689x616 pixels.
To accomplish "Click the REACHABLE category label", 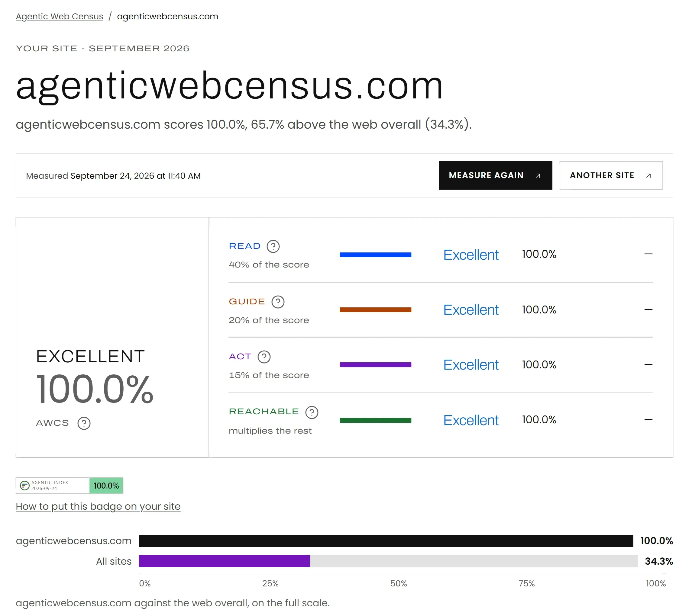I will pyautogui.click(x=264, y=412).
